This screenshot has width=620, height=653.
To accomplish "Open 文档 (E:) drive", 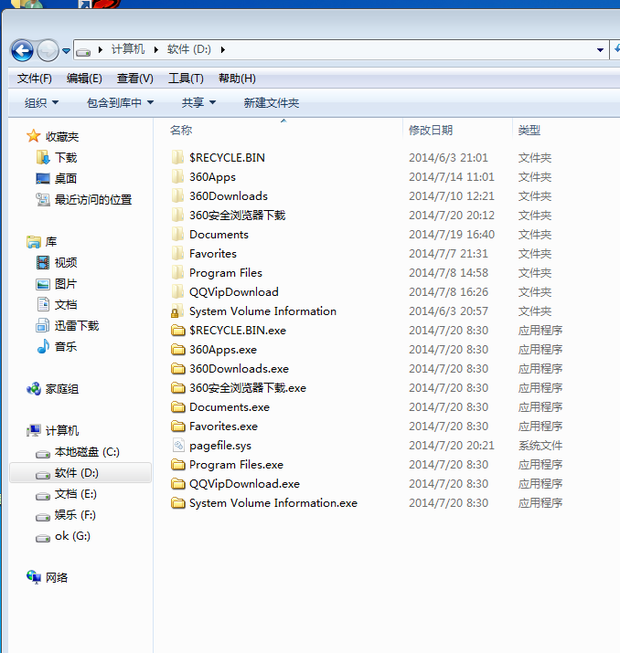I will tap(75, 494).
